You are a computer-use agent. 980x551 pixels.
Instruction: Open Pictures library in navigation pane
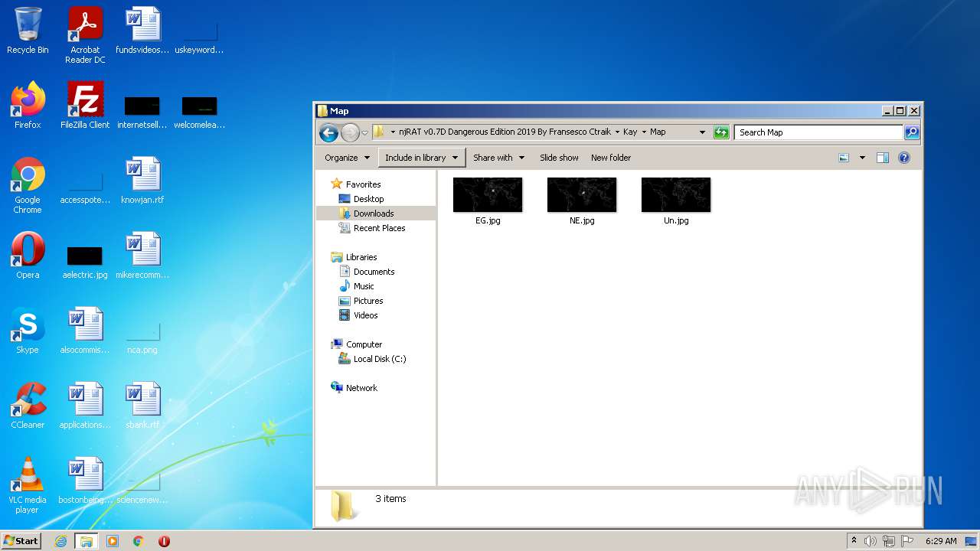point(368,301)
